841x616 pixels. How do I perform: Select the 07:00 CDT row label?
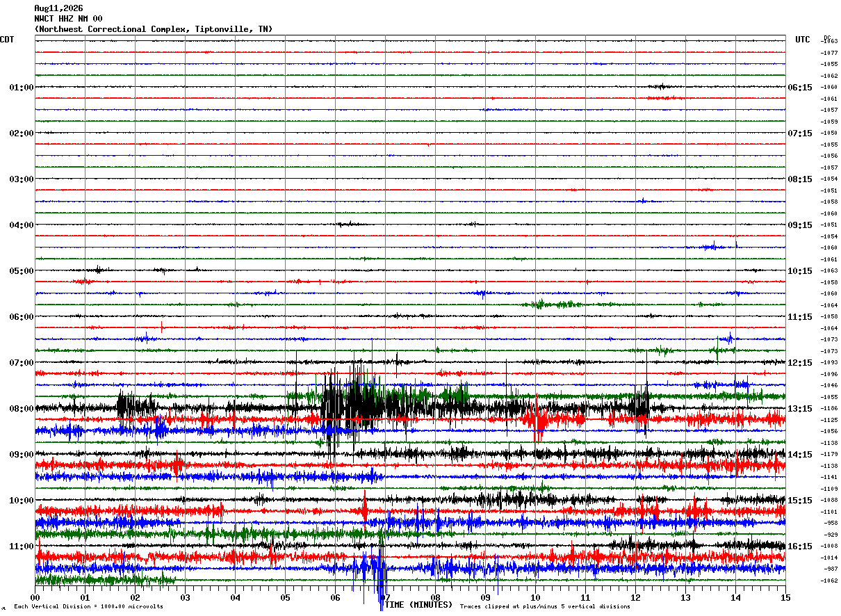point(22,363)
